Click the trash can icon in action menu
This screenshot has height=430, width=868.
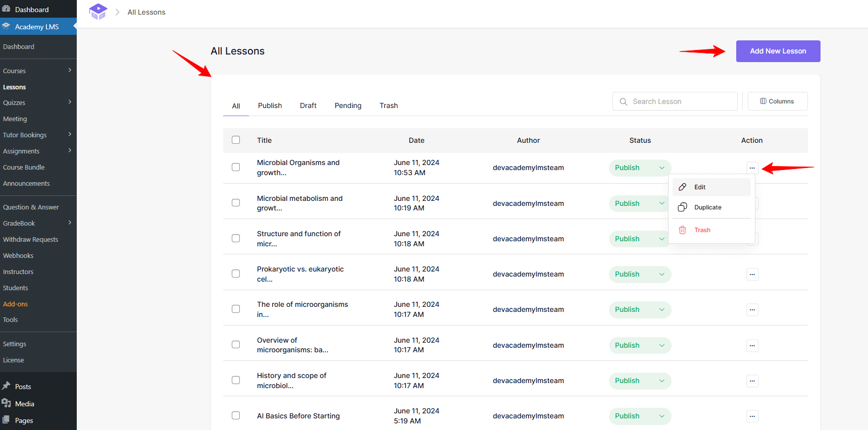coord(682,230)
